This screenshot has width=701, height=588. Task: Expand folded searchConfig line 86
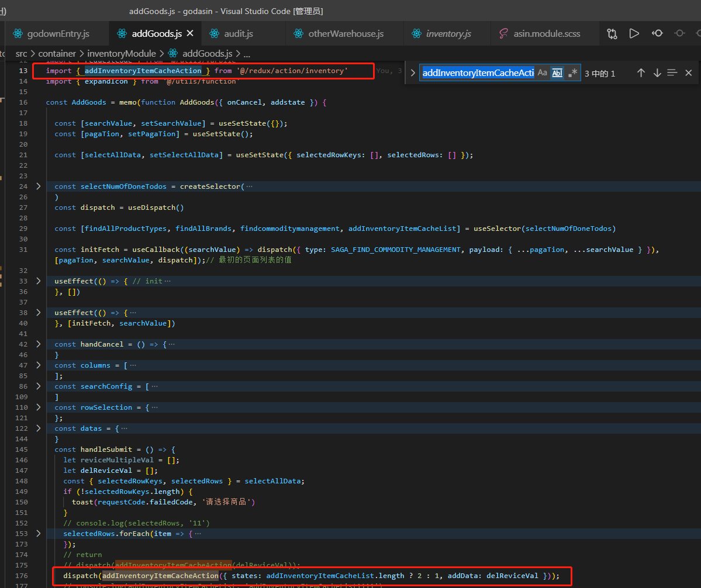pos(39,386)
